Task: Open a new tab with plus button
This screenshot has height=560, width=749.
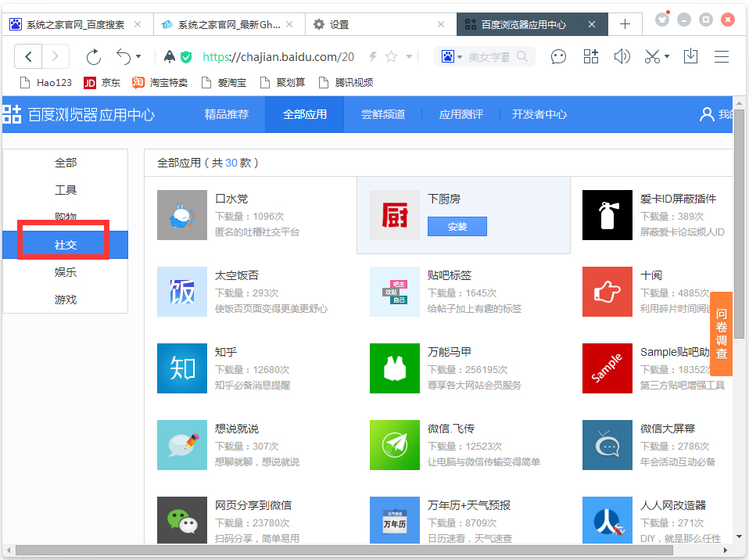Action: 625,24
